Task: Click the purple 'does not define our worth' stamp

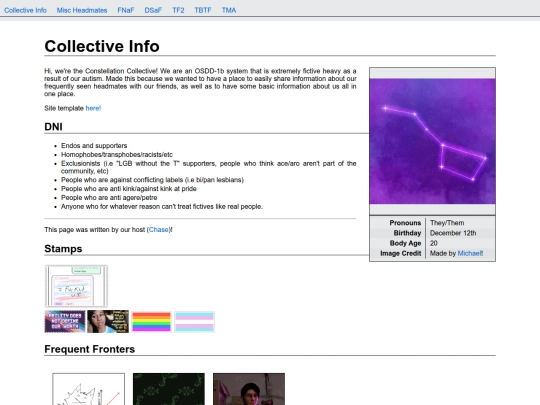Action: [x=65, y=321]
